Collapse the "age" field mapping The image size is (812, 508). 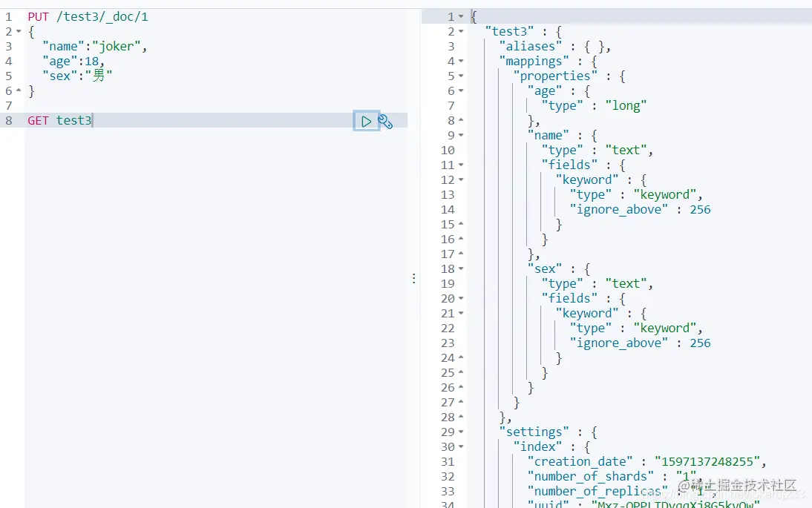click(x=461, y=91)
